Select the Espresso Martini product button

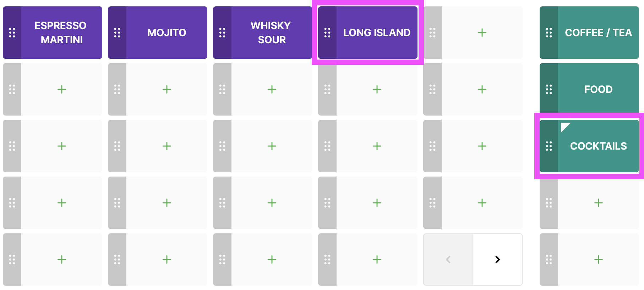coord(61,33)
